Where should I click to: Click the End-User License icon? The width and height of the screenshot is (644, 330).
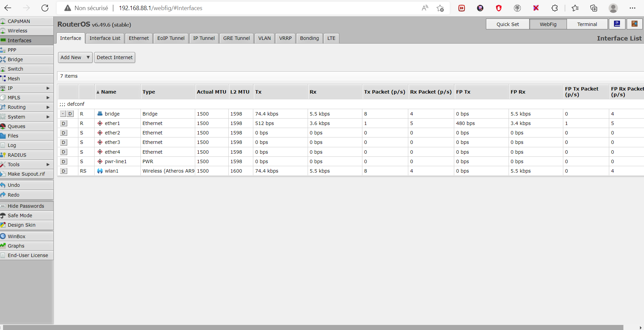(x=3, y=255)
